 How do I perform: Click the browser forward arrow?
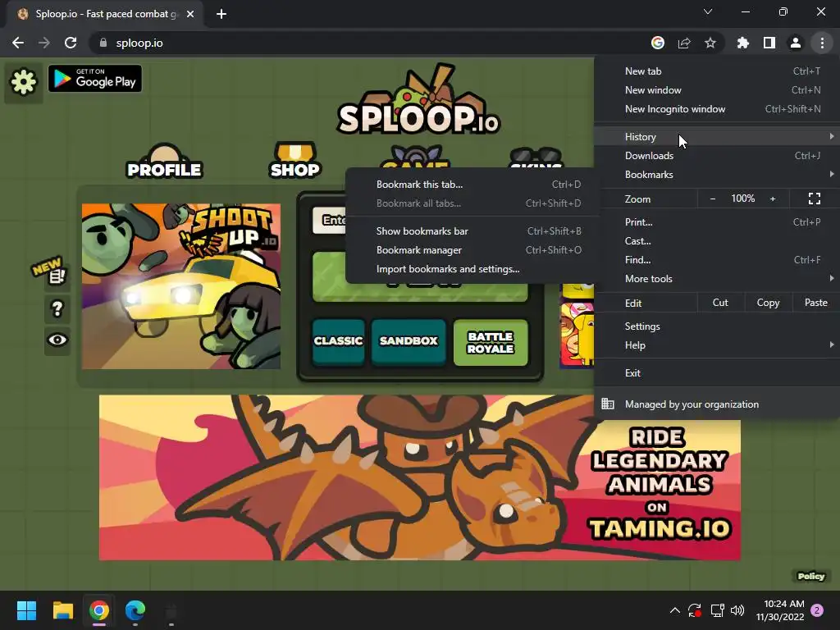[44, 43]
